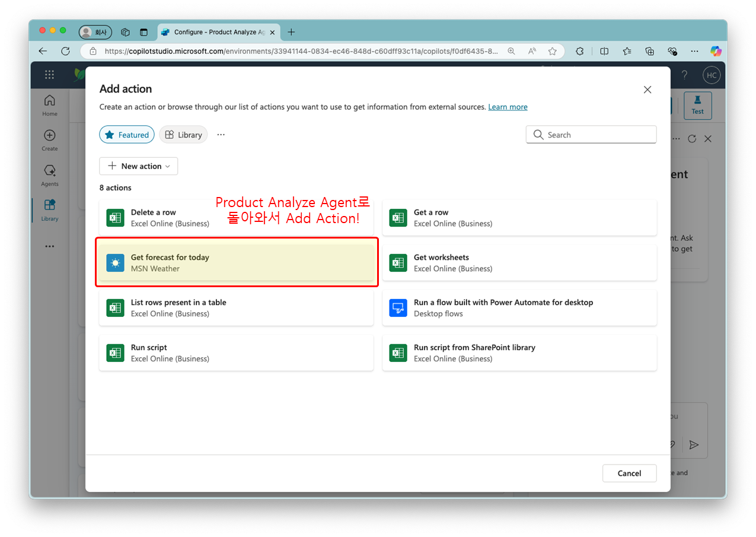Open the browser Settings and more menu

pyautogui.click(x=694, y=51)
